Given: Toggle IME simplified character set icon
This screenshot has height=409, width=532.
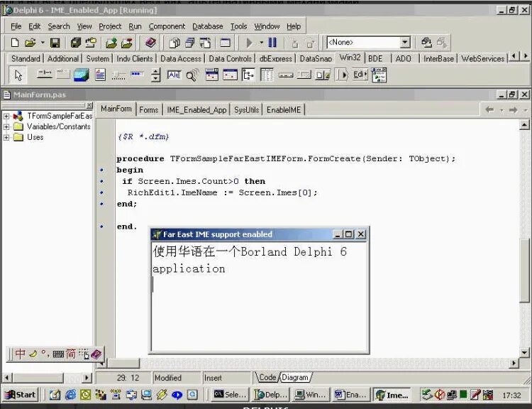Looking at the screenshot, I should click(x=70, y=354).
